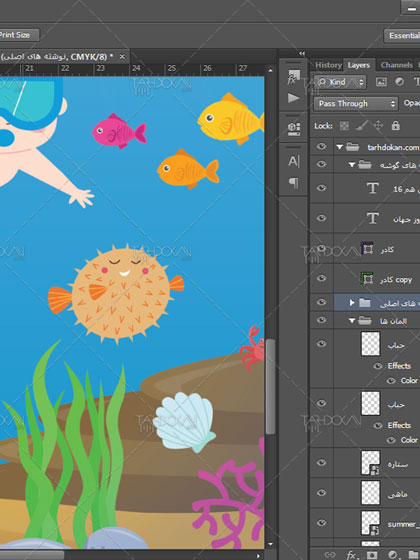
Task: Toggle visibility of the summer_ layer
Action: 321,522
